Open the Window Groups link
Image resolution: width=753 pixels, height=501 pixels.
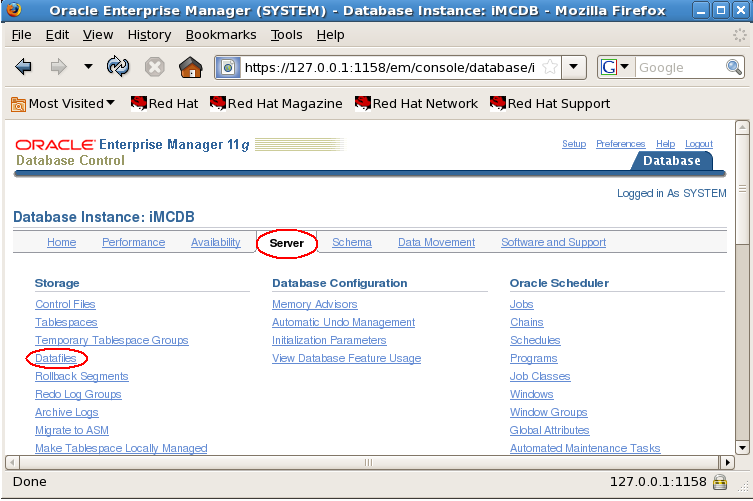[x=548, y=412]
